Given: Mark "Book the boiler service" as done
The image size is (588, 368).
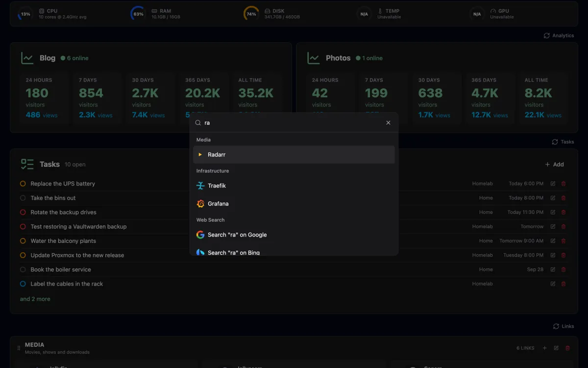Looking at the screenshot, I should [23, 269].
